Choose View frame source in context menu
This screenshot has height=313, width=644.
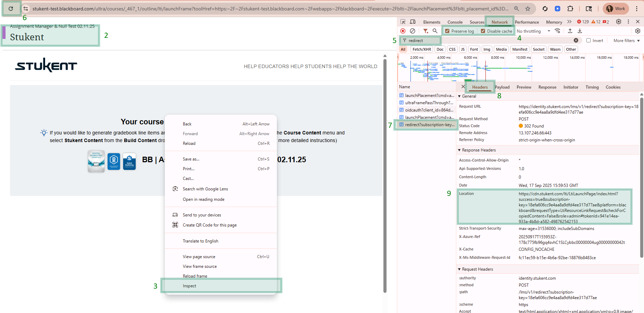(221, 266)
